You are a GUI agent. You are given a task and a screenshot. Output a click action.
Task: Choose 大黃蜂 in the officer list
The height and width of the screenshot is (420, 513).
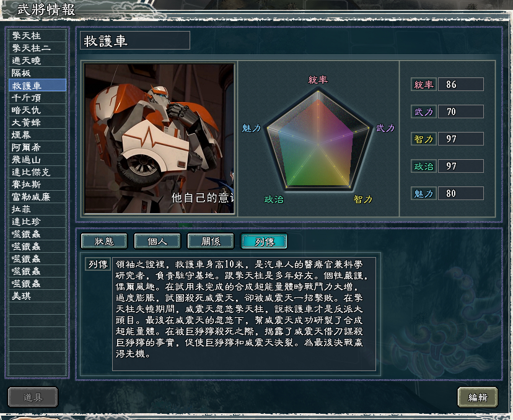37,122
